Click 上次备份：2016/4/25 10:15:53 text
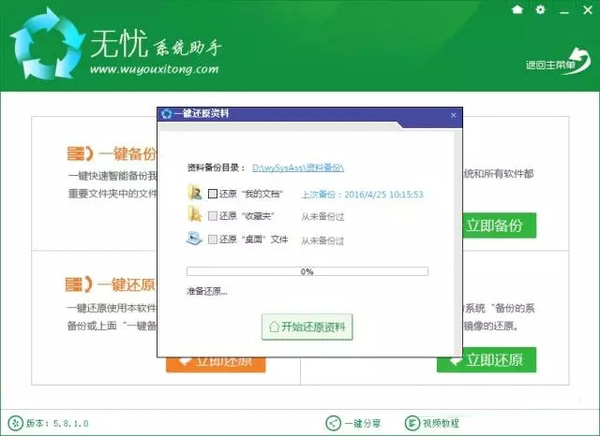Screen dimensions: 600x436 [x=362, y=194]
